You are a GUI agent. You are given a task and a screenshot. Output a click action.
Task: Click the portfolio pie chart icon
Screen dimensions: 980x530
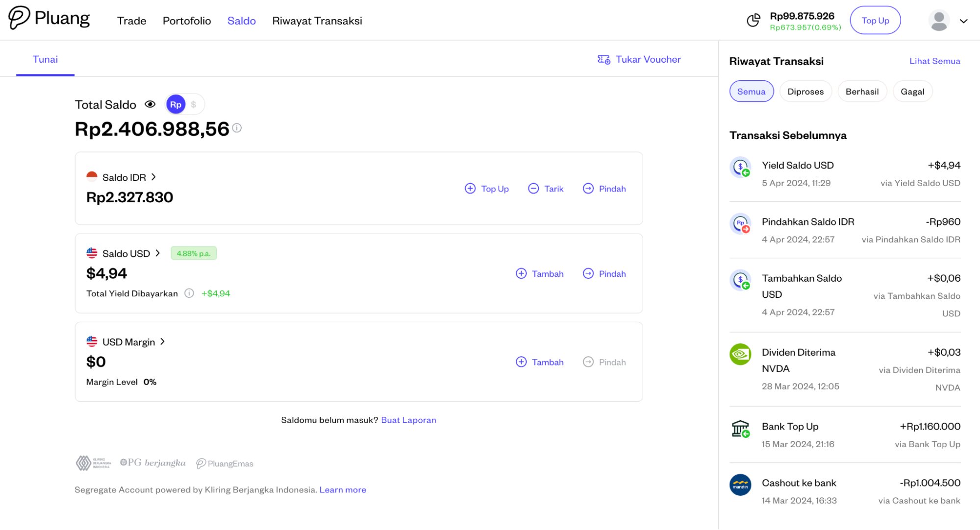coord(754,21)
